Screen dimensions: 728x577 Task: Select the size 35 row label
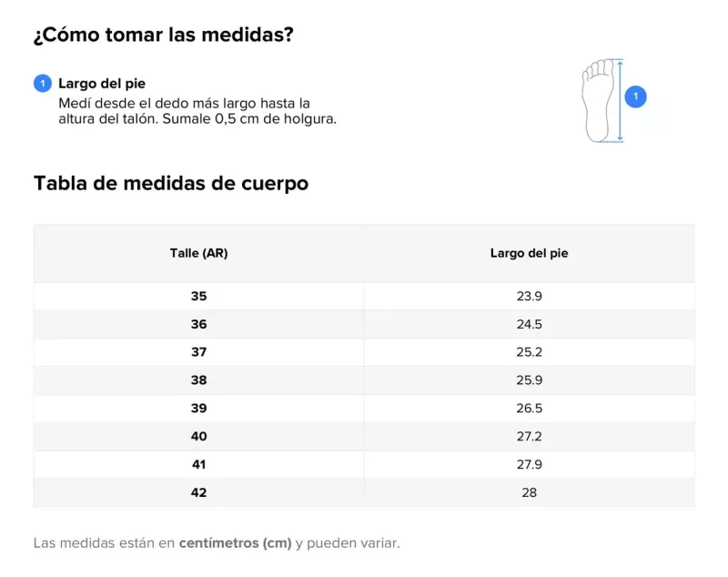pos(198,296)
